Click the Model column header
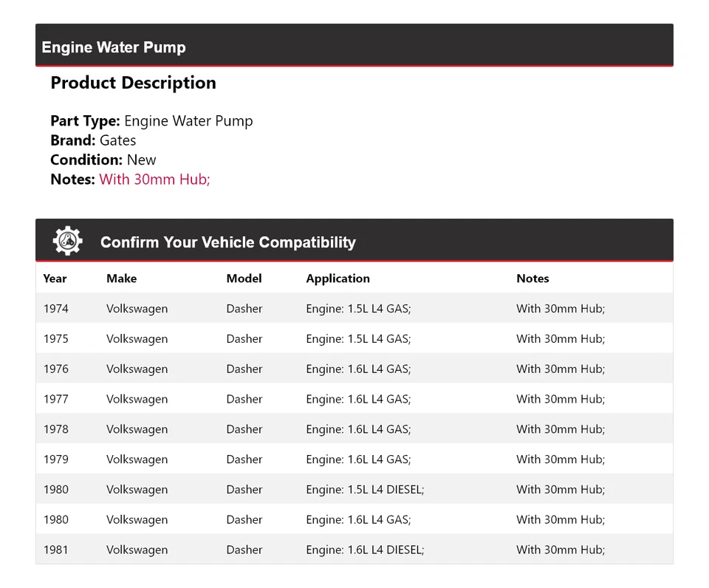This screenshot has height=588, width=709. (244, 278)
